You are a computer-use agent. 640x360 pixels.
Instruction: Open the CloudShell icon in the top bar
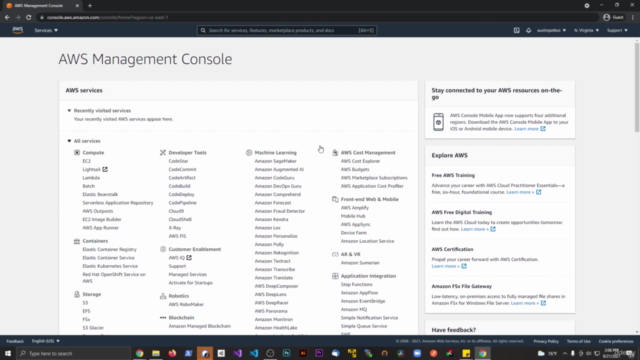pyautogui.click(x=516, y=30)
